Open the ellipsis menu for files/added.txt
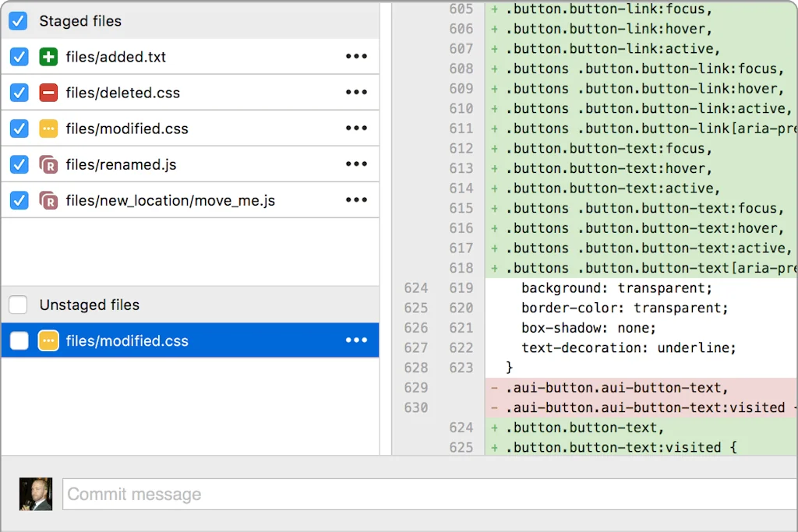This screenshot has height=532, width=798. (x=356, y=56)
